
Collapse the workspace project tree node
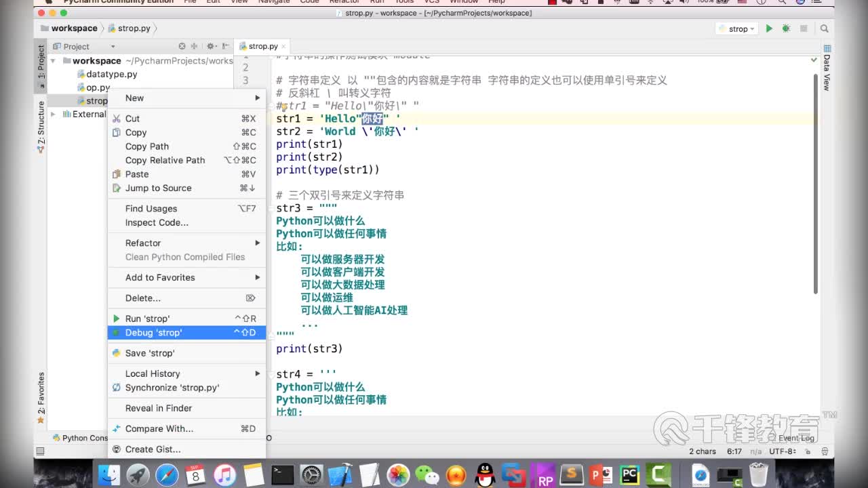52,60
